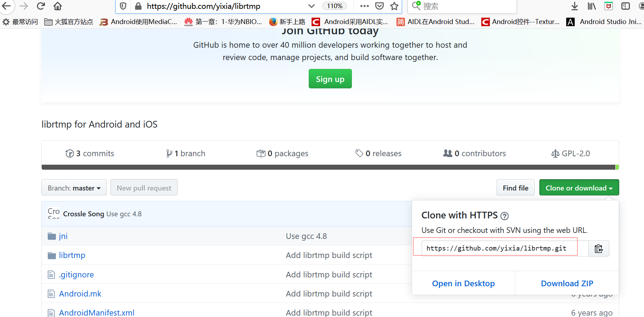Click the jni folder icon
This screenshot has width=644, height=317.
(x=52, y=236)
